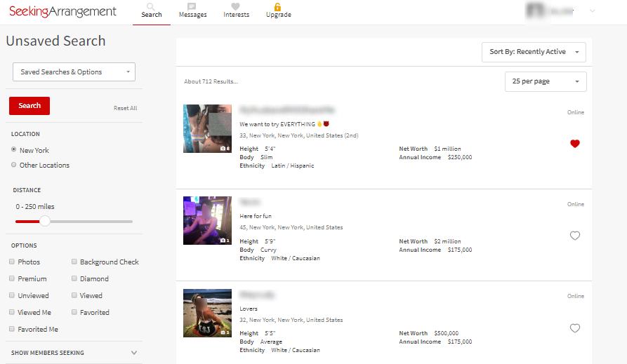Open the Interests heart icon
Viewport: 627px width, 364px height.
[x=235, y=6]
